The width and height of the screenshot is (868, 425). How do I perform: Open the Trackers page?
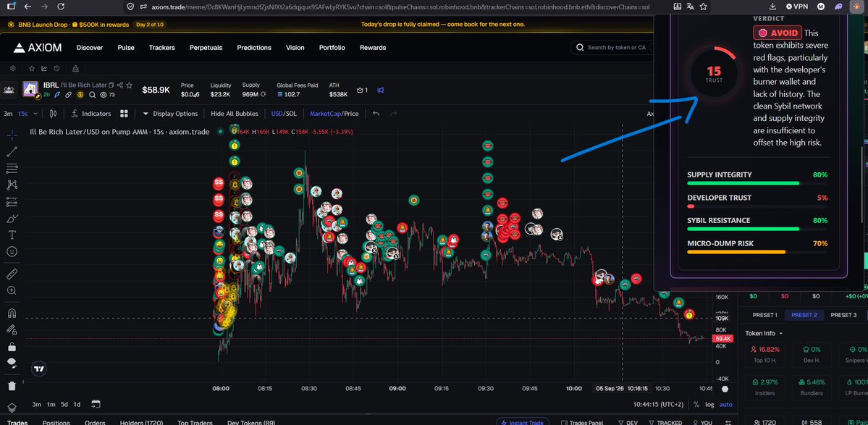(x=161, y=48)
